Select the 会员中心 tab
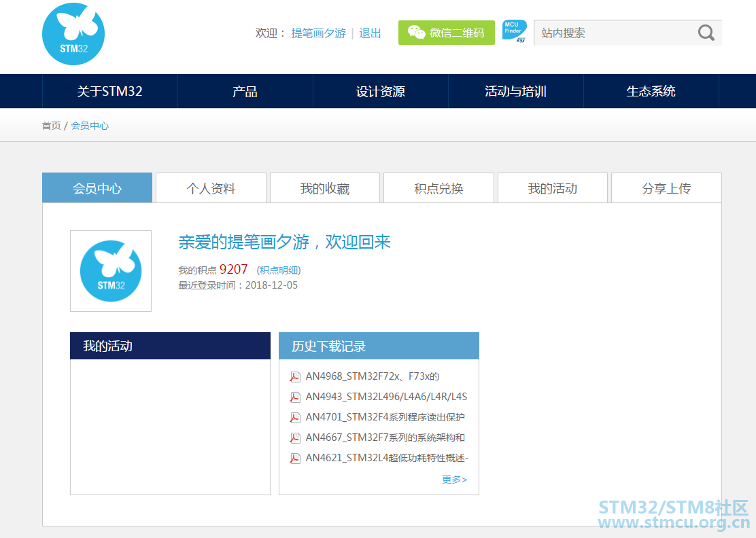Image resolution: width=756 pixels, height=538 pixels. tap(97, 188)
